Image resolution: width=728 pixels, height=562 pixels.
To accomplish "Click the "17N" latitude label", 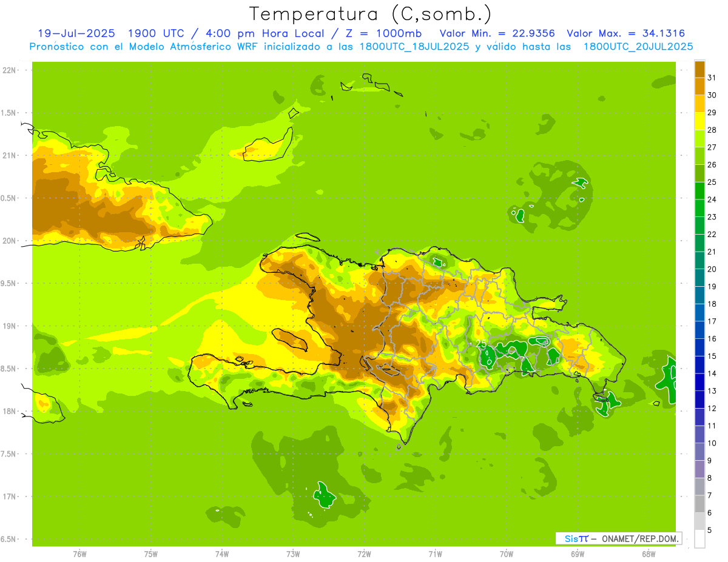I will (x=8, y=497).
